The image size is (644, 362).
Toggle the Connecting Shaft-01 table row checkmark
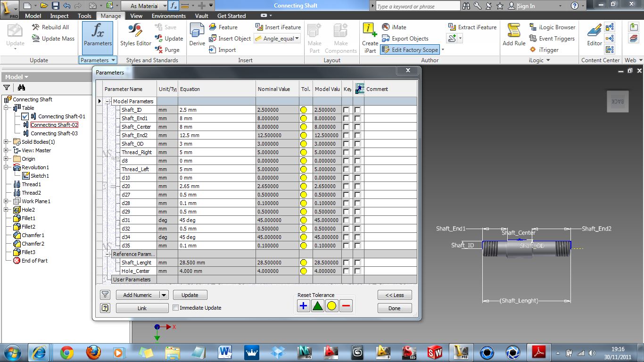(x=25, y=116)
